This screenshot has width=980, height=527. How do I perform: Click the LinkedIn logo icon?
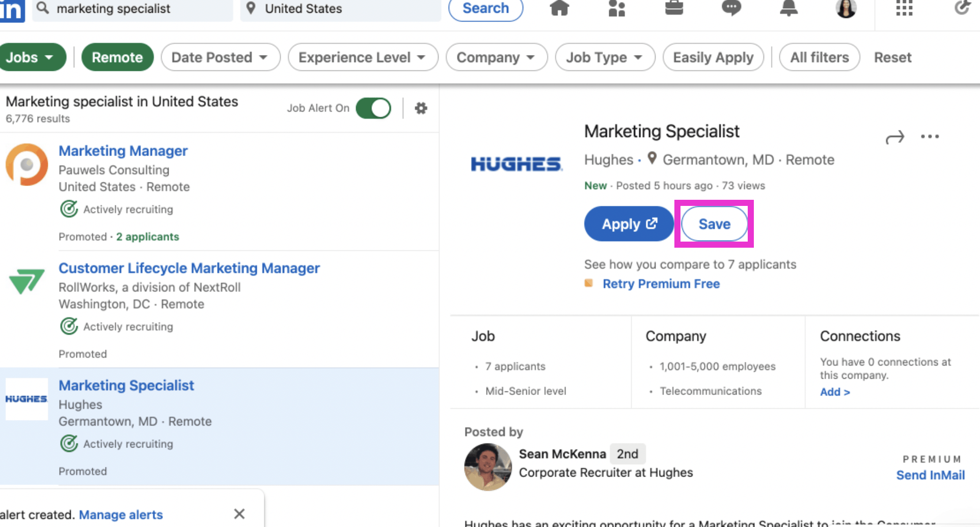coord(12,10)
